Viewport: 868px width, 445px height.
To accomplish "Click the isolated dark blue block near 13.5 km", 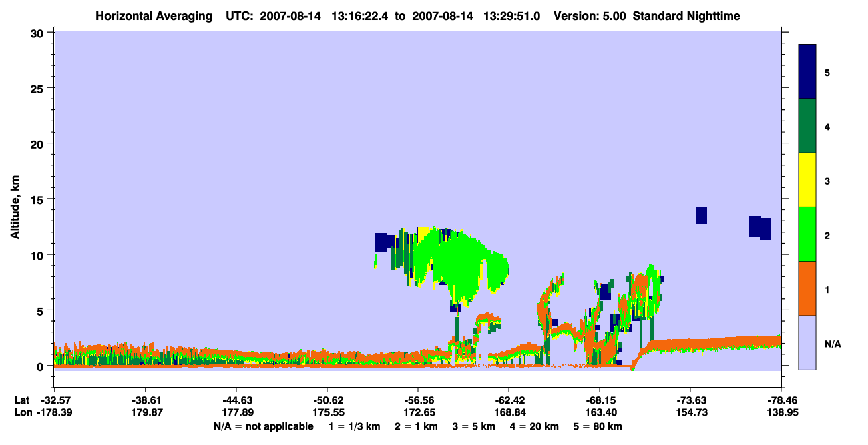I will (701, 215).
